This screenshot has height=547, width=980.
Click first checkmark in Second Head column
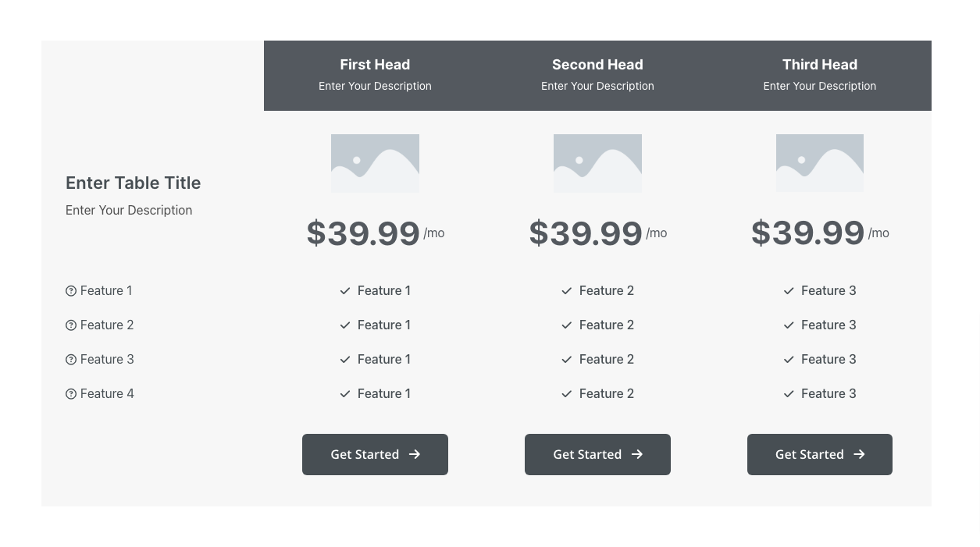tap(567, 291)
